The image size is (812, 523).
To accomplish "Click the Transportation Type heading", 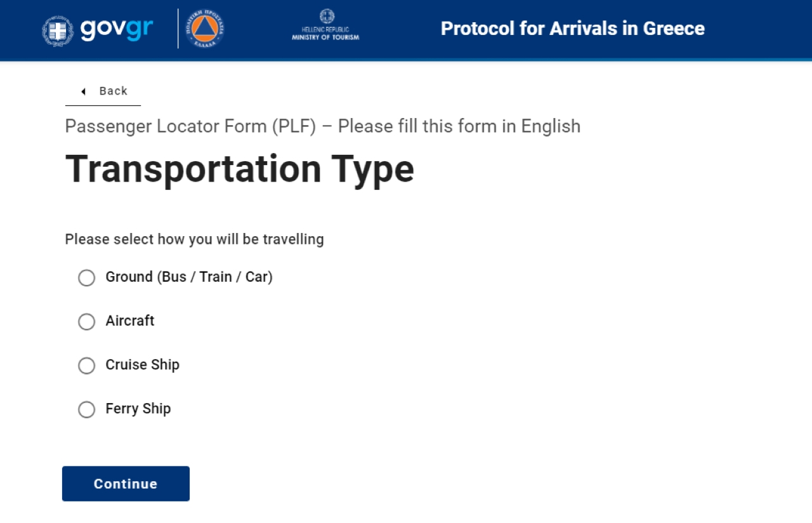I will point(240,169).
